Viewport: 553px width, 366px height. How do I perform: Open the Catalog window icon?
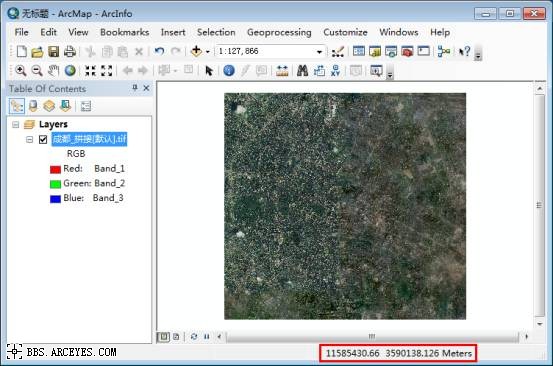tap(375, 51)
